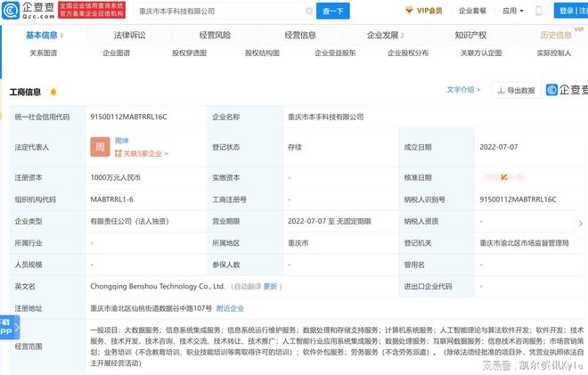588x375 pixels.
Task: Click the 查一下 search button
Action: pos(333,11)
